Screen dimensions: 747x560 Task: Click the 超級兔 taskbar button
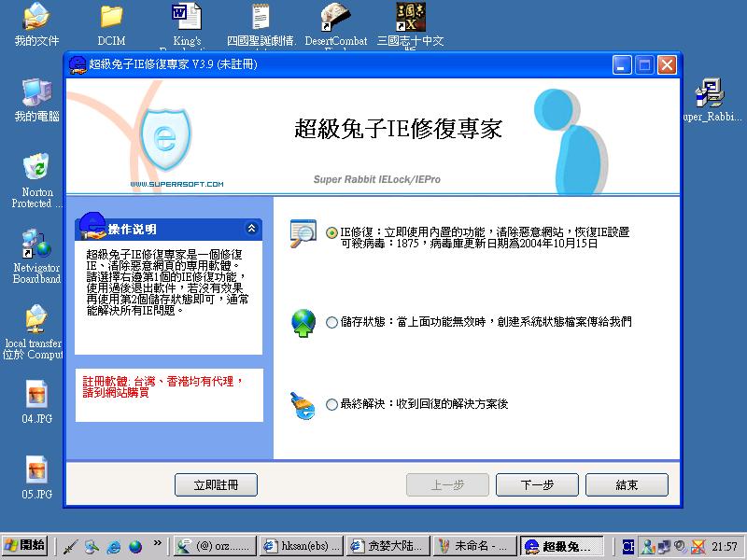pos(562,546)
